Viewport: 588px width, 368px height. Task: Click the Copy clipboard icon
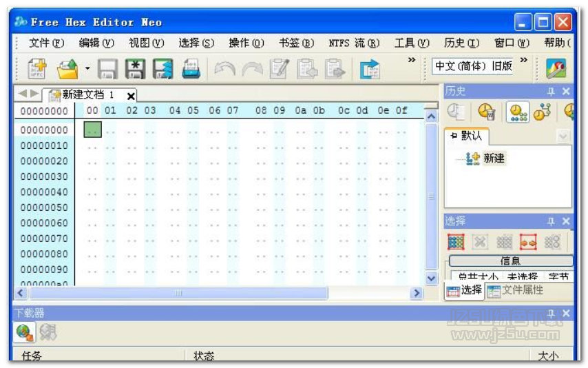pos(307,69)
